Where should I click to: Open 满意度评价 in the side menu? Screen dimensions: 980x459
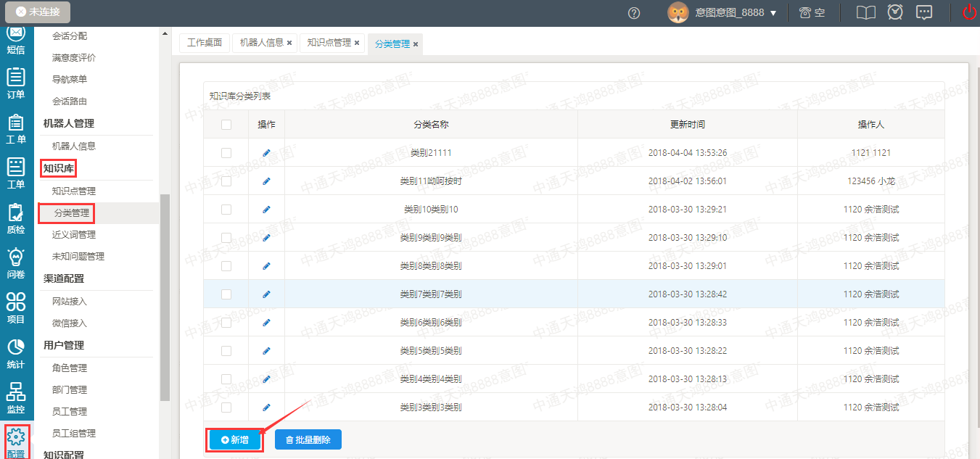(x=74, y=58)
